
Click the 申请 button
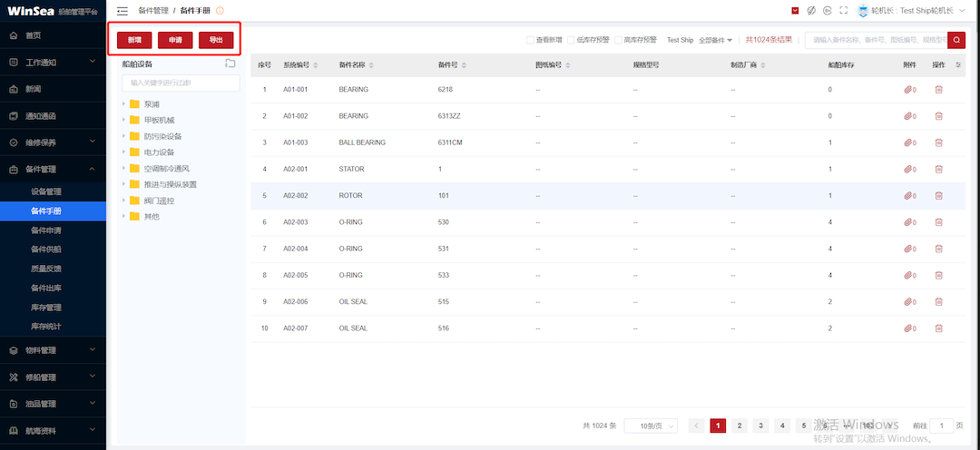(175, 40)
